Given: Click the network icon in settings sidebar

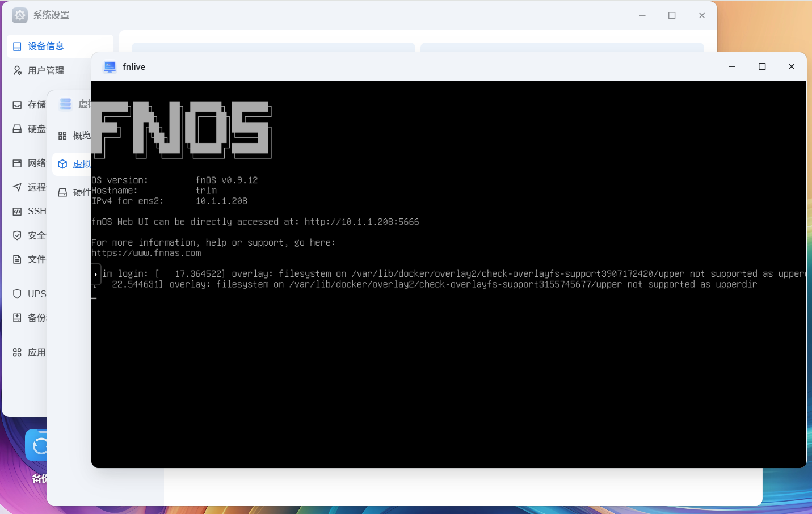Looking at the screenshot, I should (17, 163).
